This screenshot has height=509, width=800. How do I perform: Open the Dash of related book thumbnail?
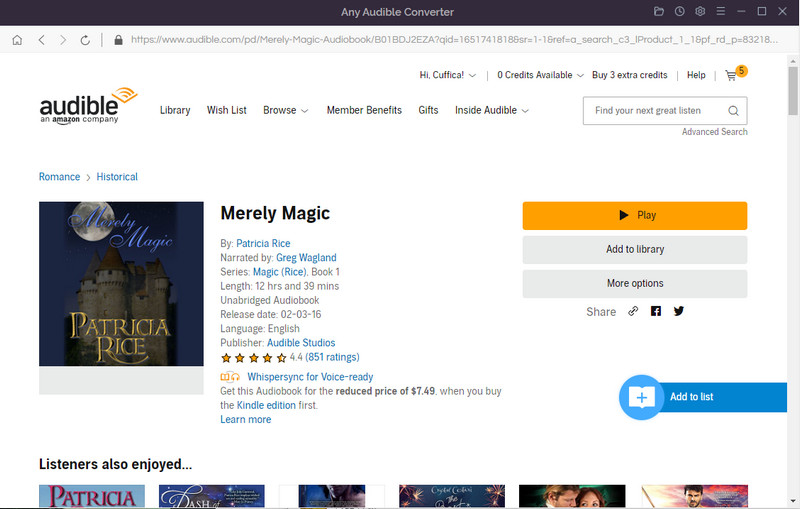tap(212, 496)
